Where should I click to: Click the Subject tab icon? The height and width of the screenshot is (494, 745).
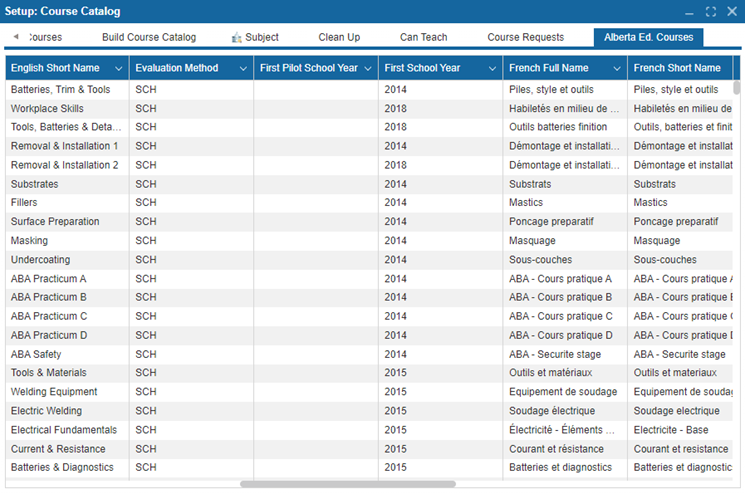[x=237, y=37]
